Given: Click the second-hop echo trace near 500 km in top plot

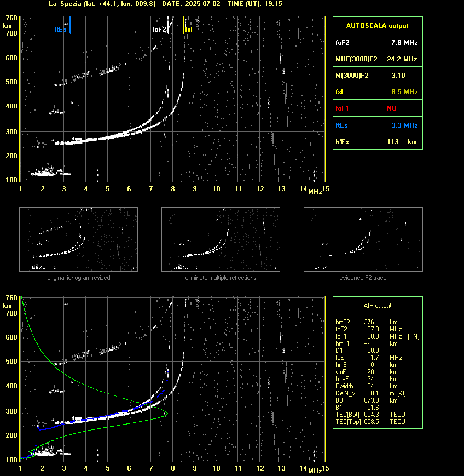Looking at the screenshot, I should tap(91, 74).
